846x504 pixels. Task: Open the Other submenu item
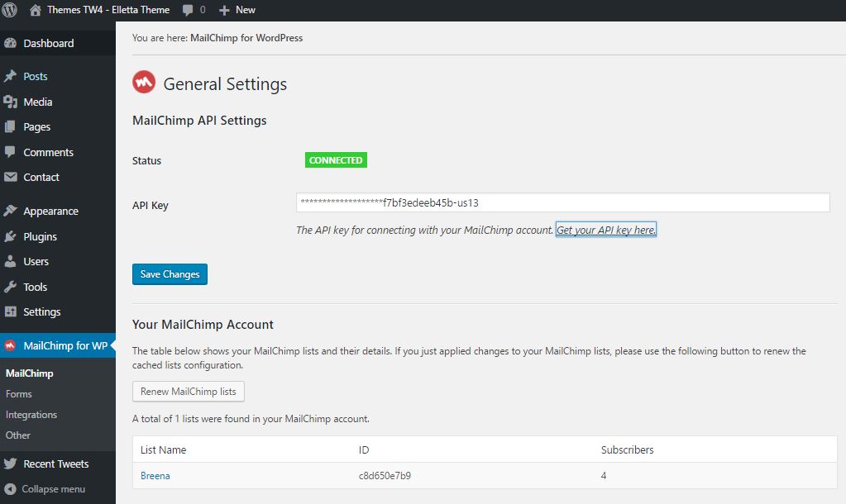coord(18,435)
